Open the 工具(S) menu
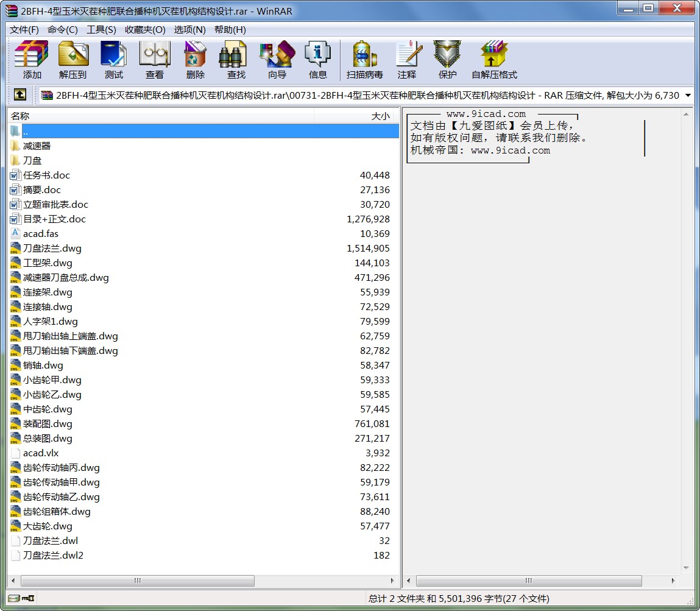Screen dimensions: 700x611 [101, 29]
